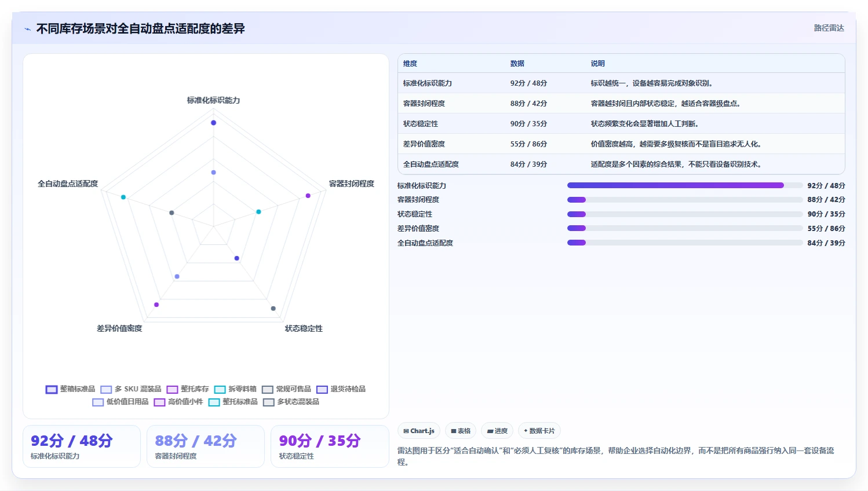This screenshot has width=868, height=491.
Task: Select the light blue radar point on the 标准化标识能力 axis
Action: 213,173
